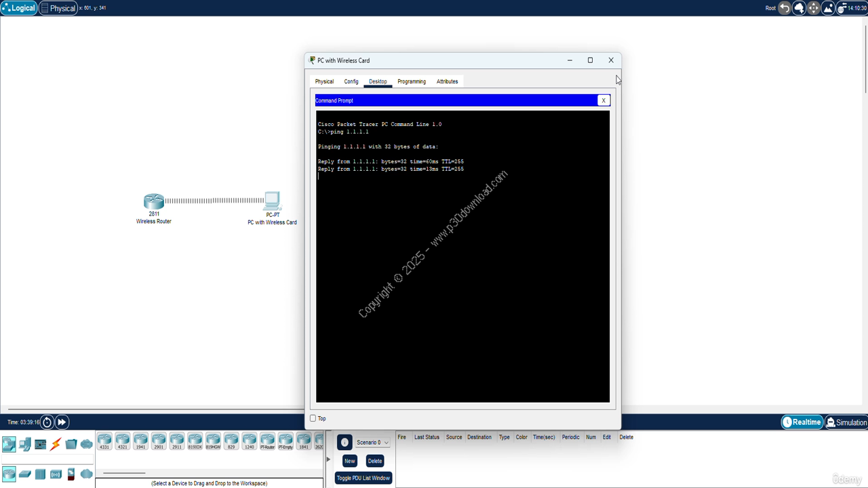Select the 2811 Wireless Router device

[154, 201]
